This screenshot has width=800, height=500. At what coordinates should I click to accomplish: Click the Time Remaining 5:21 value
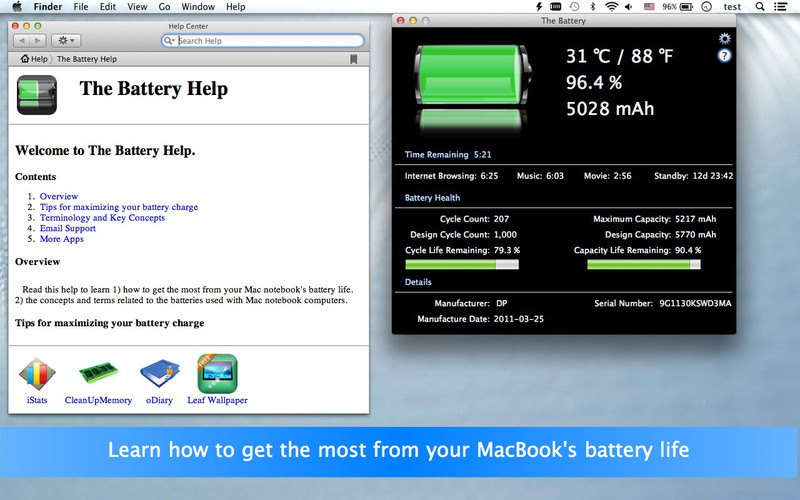click(x=483, y=155)
